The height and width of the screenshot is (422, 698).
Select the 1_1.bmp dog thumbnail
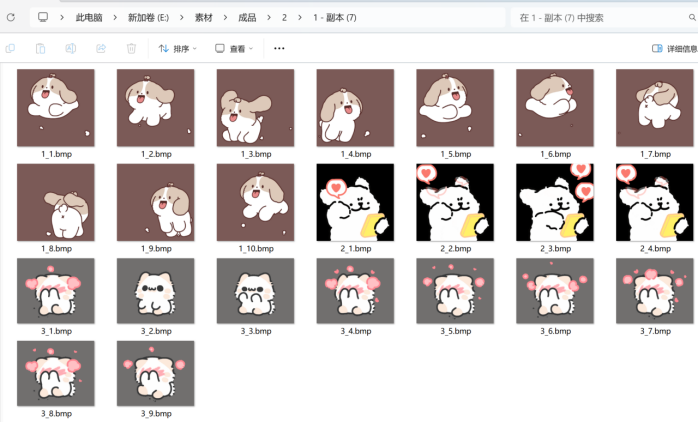pyautogui.click(x=56, y=108)
